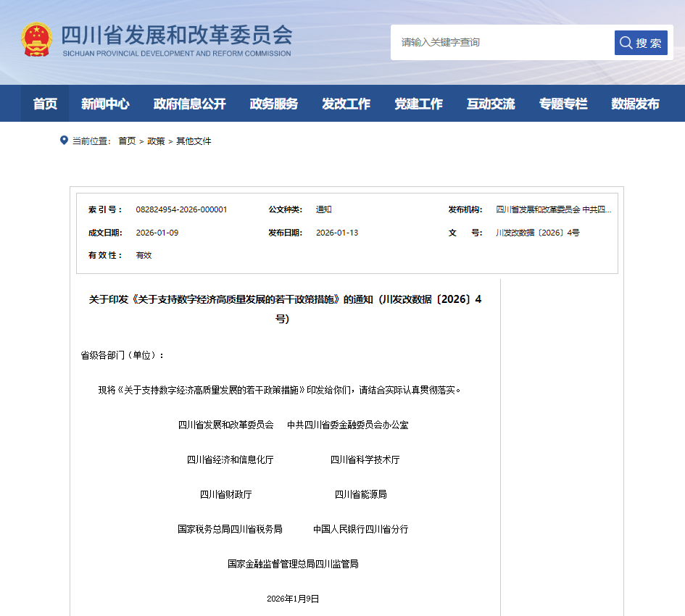This screenshot has height=616, width=685.
Task: Open the 首页 navigation tab
Action: [45, 104]
